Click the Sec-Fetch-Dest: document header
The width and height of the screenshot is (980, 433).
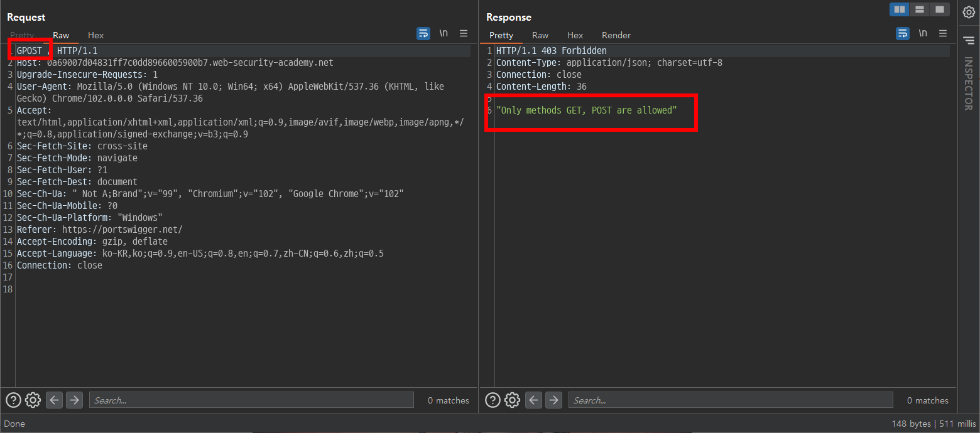pyautogui.click(x=77, y=182)
